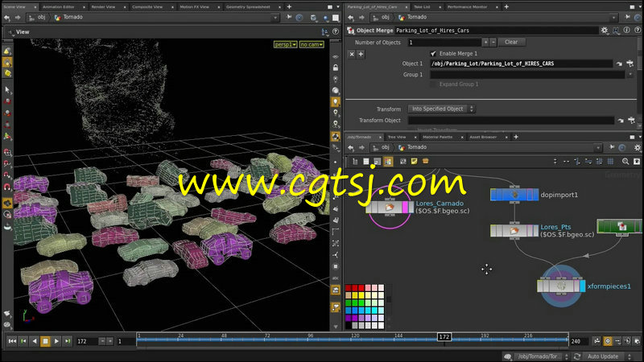
Task: Click the current frame field showing 172
Action: coord(87,341)
